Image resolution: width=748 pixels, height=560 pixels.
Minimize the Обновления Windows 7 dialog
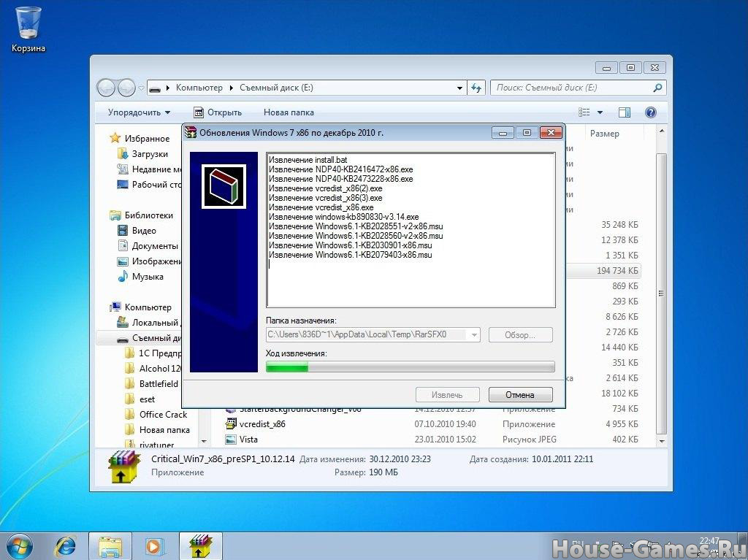[503, 133]
